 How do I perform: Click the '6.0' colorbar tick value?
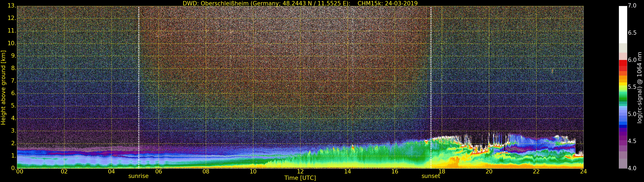click(632, 60)
